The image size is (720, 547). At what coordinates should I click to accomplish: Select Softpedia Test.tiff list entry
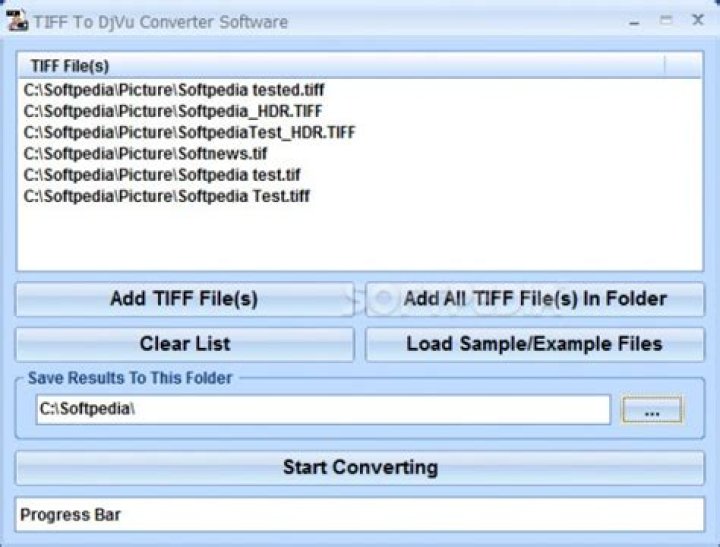(167, 196)
